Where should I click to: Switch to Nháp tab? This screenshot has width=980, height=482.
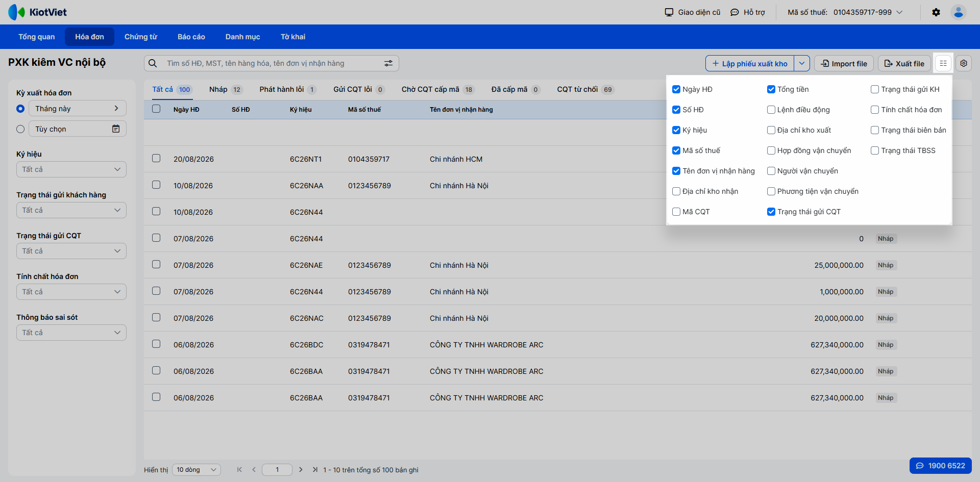coord(226,89)
